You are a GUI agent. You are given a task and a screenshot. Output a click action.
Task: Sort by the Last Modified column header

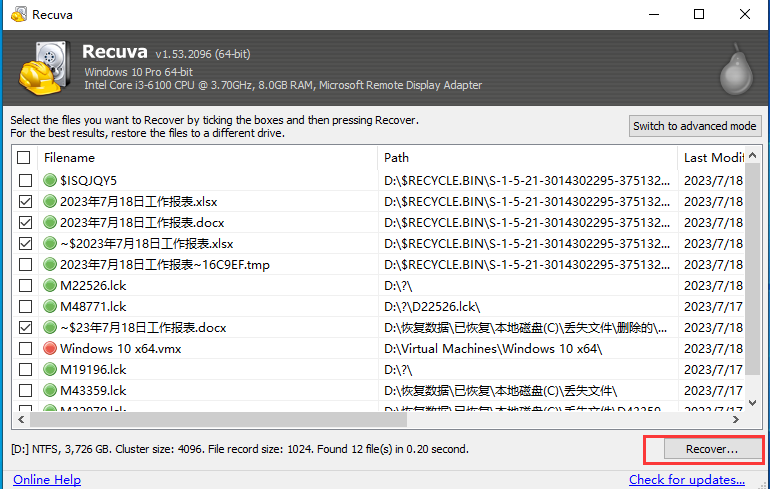(x=712, y=158)
